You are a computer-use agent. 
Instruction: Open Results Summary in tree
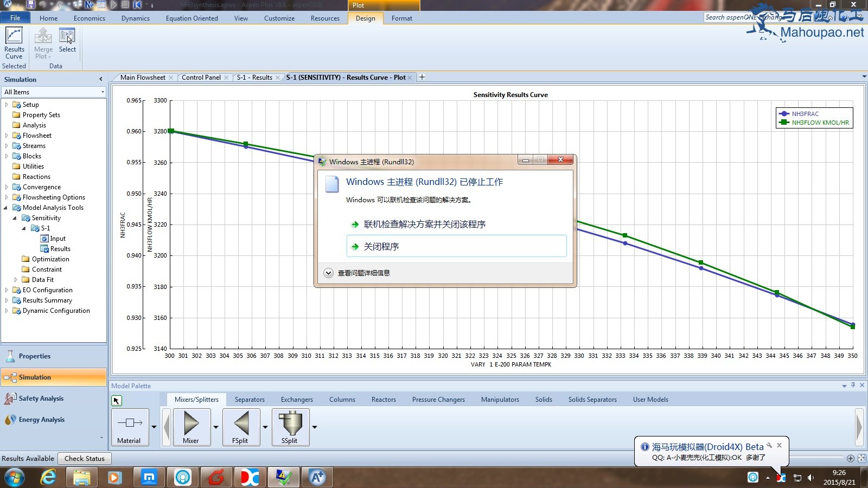click(x=47, y=300)
